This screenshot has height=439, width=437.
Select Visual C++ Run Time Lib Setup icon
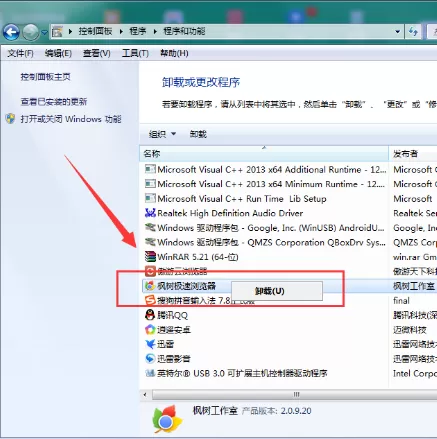point(150,198)
